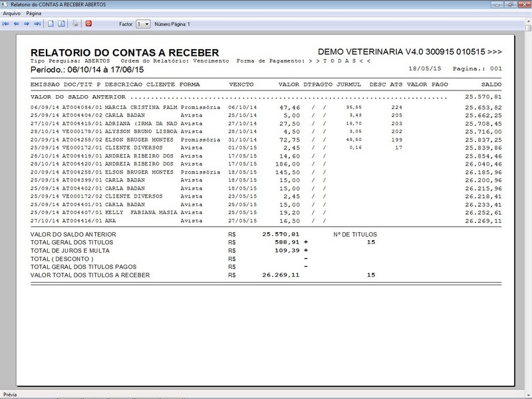Click TOTAL DE JUROS E MULTA label
This screenshot has width=532, height=399.
(x=70, y=251)
